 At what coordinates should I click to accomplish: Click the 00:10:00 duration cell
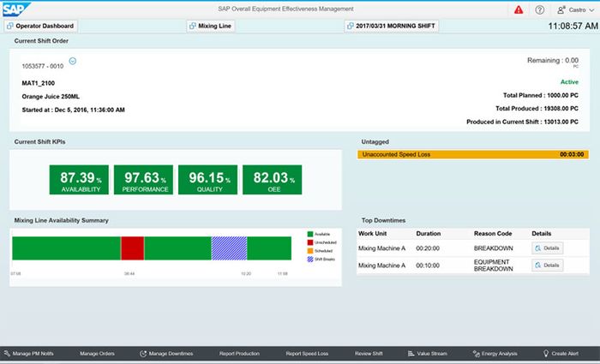point(428,266)
